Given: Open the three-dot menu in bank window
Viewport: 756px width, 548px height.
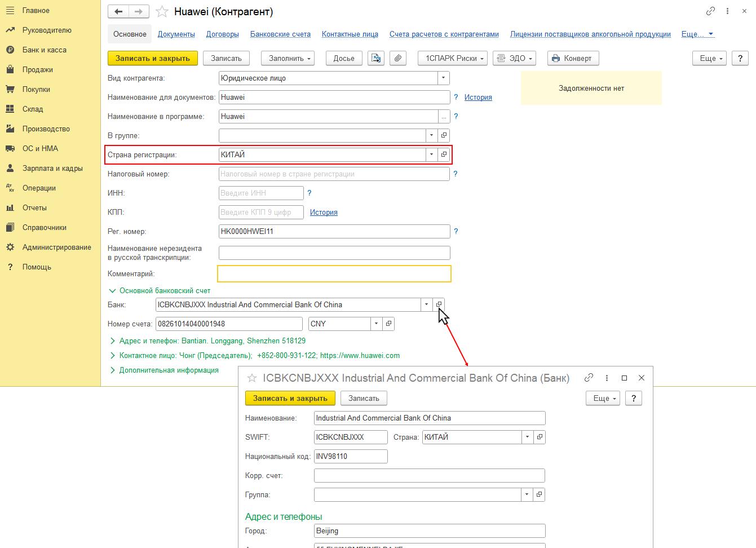Looking at the screenshot, I should click(607, 378).
